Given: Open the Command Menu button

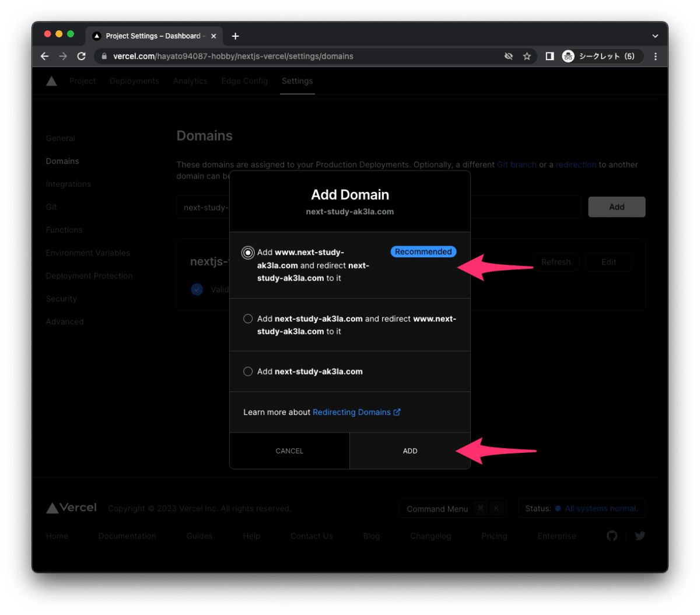Looking at the screenshot, I should pyautogui.click(x=452, y=509).
